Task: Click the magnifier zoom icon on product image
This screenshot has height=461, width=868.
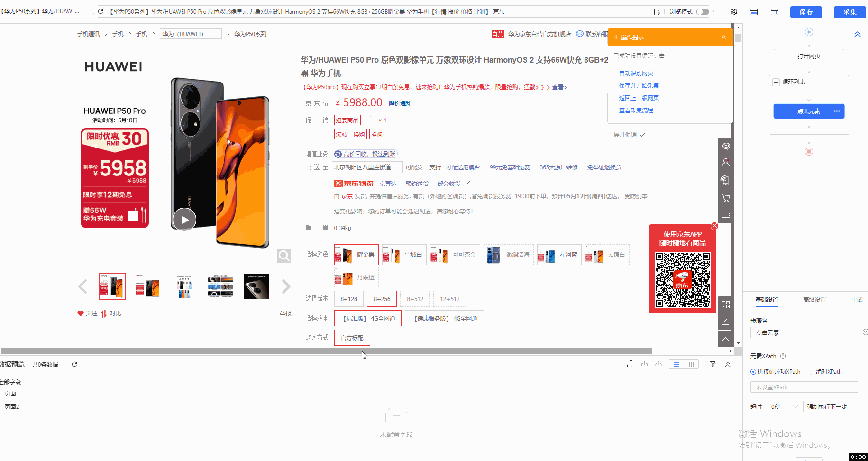Action: click(x=284, y=256)
